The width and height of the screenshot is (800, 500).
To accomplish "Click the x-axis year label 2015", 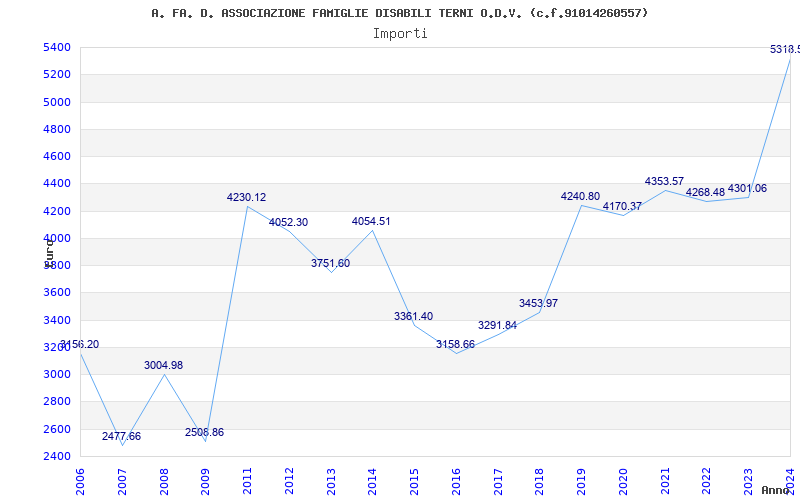I will point(414,482).
